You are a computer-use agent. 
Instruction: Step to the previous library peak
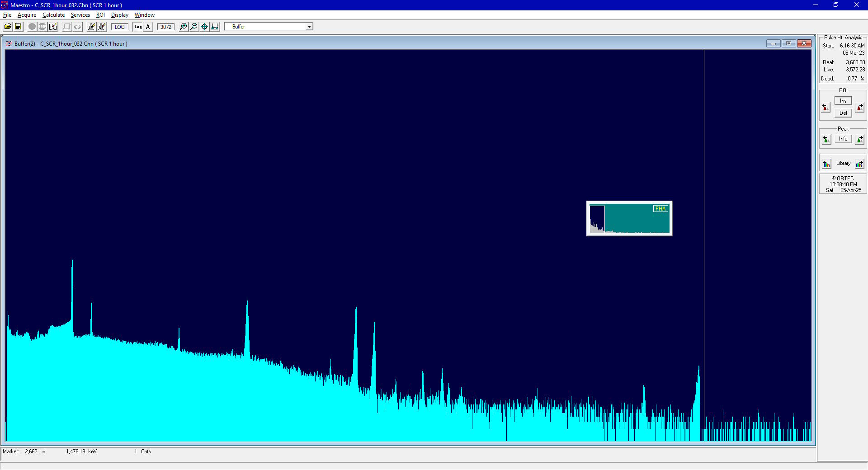pyautogui.click(x=827, y=163)
